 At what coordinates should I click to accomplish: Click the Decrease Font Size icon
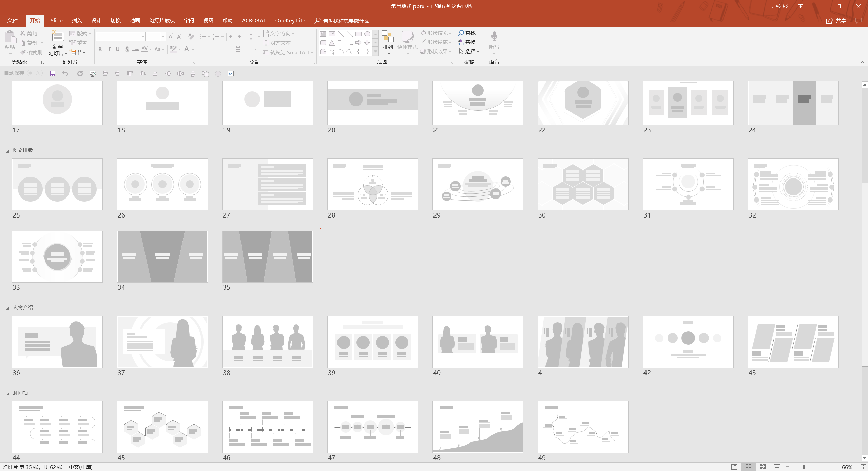[179, 36]
